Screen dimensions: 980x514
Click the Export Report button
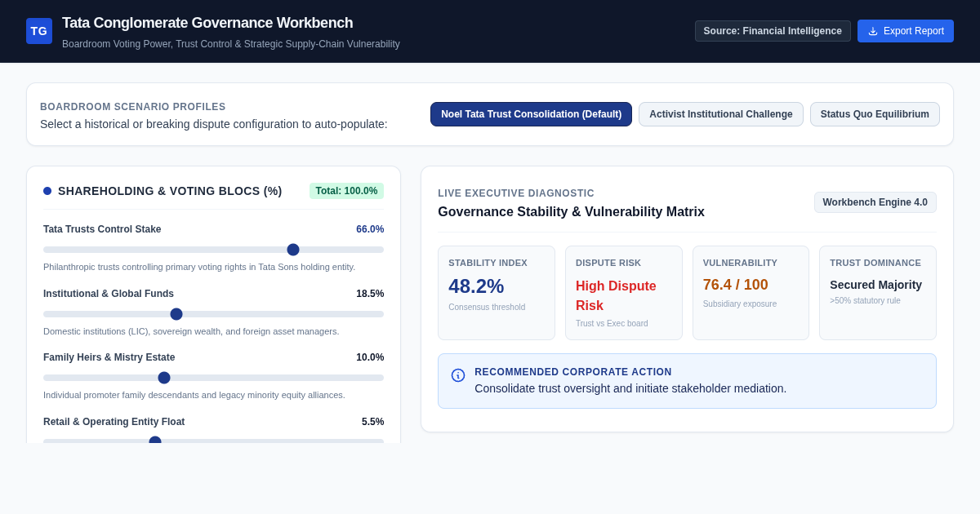click(906, 31)
